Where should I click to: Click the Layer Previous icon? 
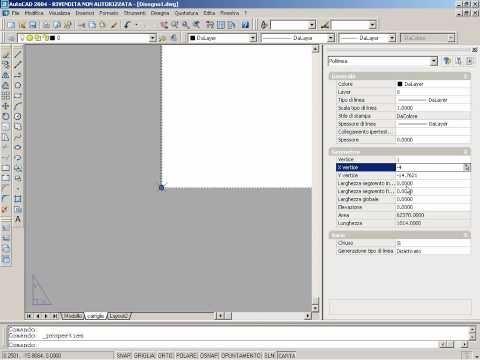point(174,38)
